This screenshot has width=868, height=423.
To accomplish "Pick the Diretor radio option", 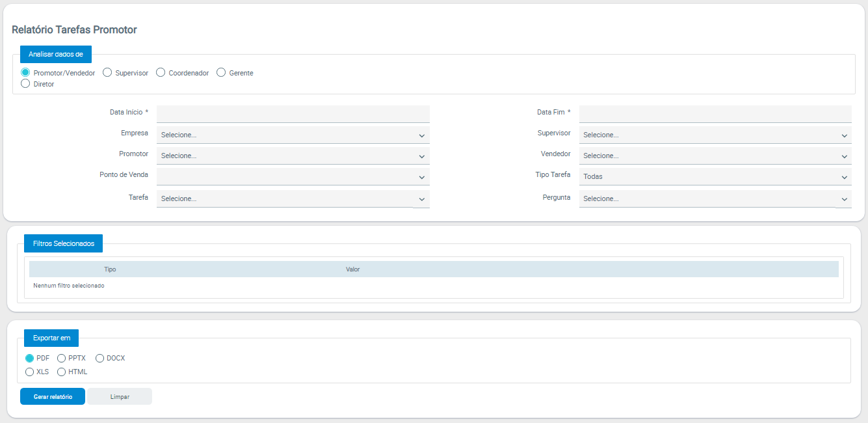I will tap(26, 84).
